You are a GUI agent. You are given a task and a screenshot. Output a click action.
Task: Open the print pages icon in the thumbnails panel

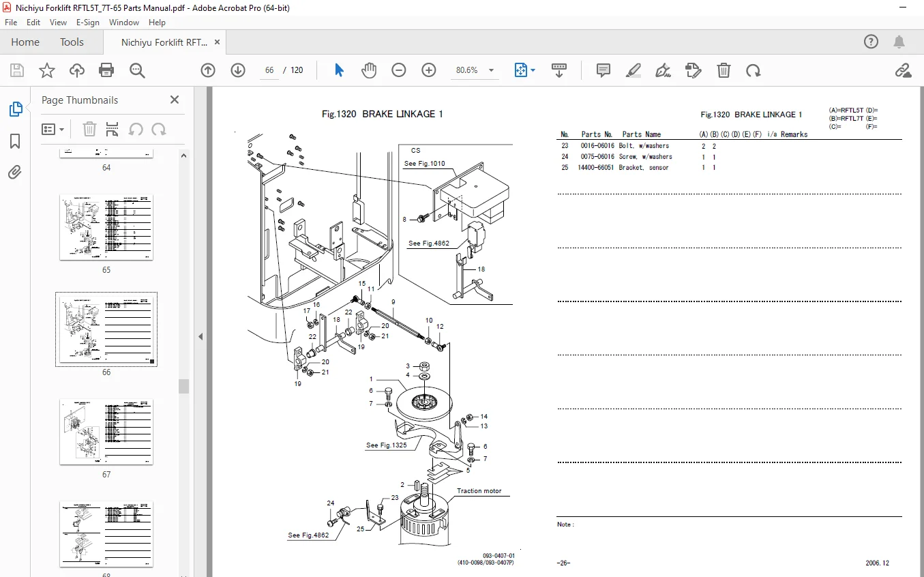tap(113, 129)
